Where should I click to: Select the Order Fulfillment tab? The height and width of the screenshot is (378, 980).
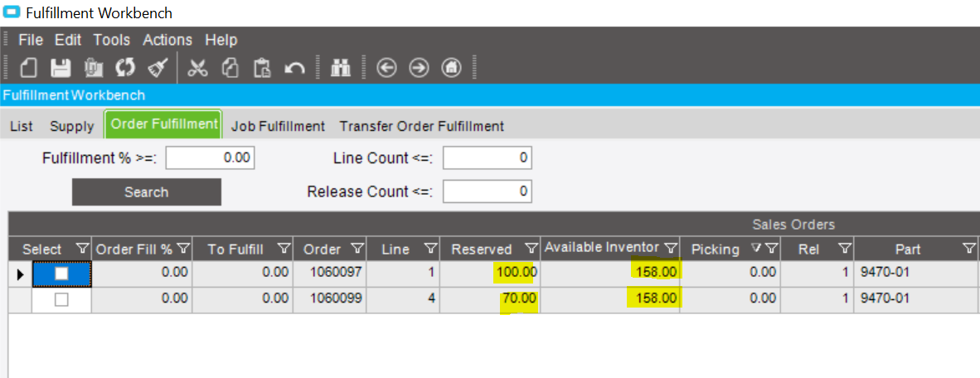pyautogui.click(x=163, y=124)
